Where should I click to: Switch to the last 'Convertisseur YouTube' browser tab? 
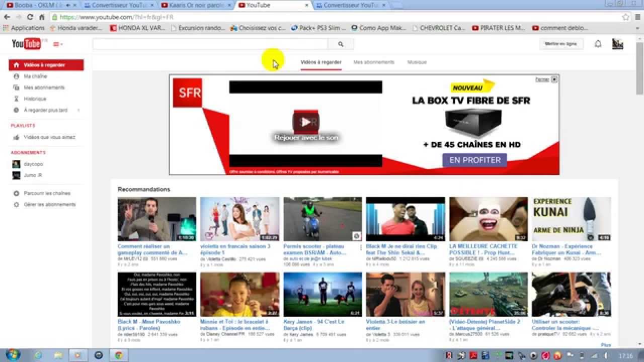351,5
